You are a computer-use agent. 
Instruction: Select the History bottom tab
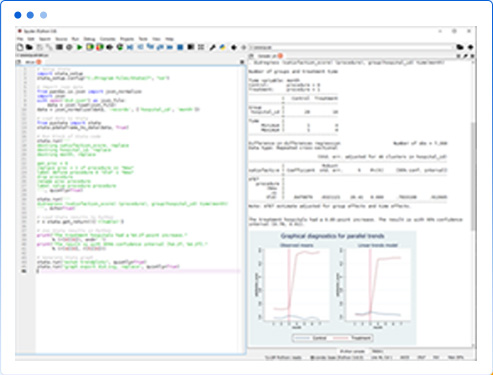pyautogui.click(x=377, y=351)
